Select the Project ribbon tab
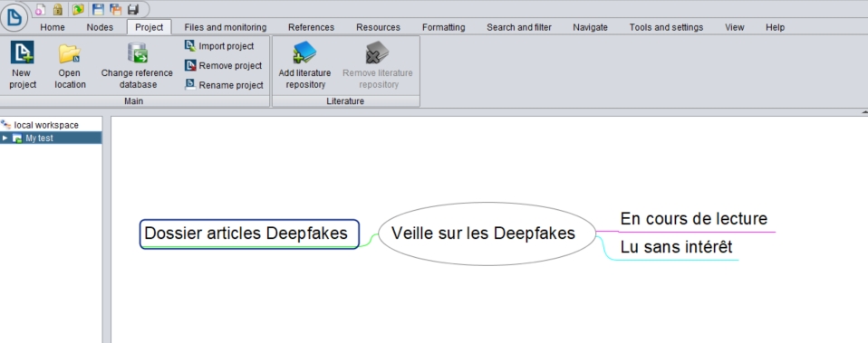The width and height of the screenshot is (868, 343). (149, 27)
